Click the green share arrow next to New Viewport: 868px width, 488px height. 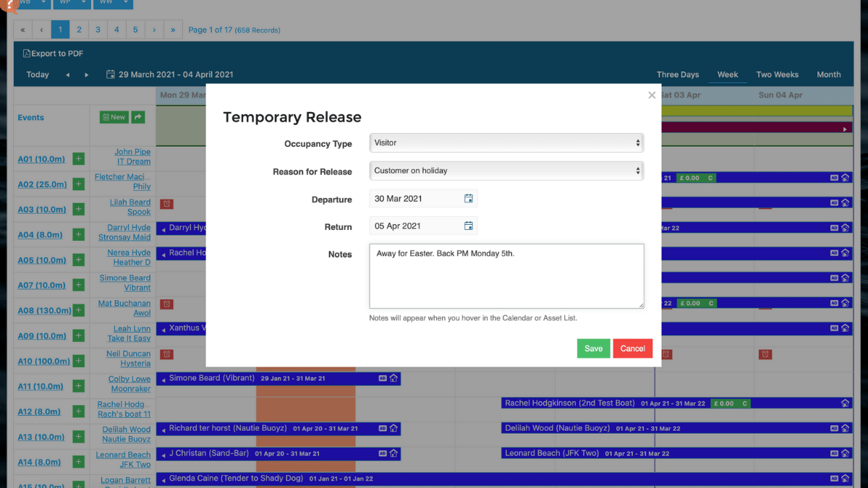point(137,116)
